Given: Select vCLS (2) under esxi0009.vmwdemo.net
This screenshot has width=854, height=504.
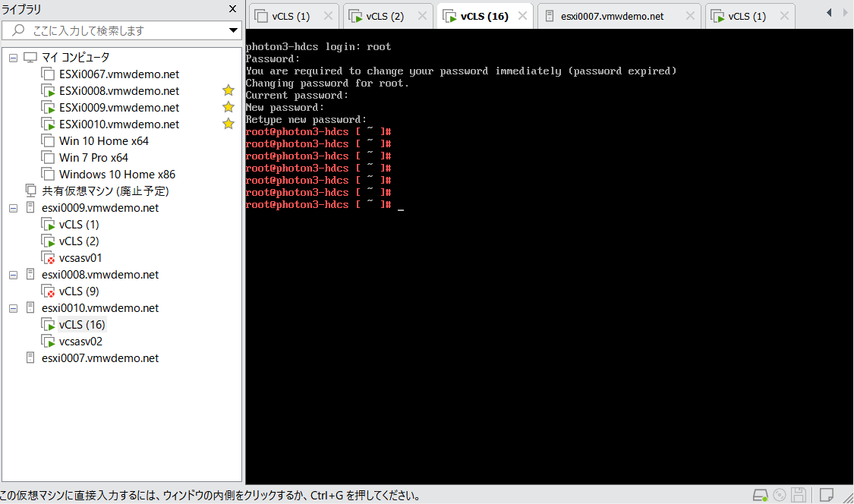Looking at the screenshot, I should click(x=79, y=241).
